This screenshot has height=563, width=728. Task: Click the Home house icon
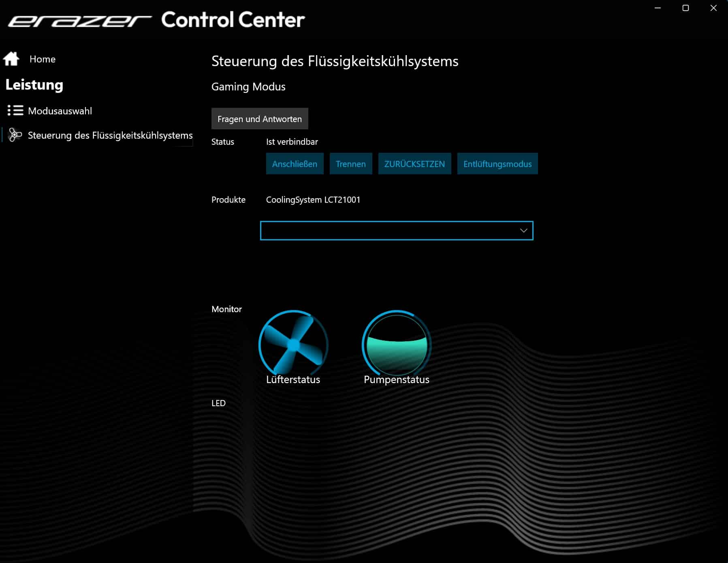pyautogui.click(x=11, y=59)
